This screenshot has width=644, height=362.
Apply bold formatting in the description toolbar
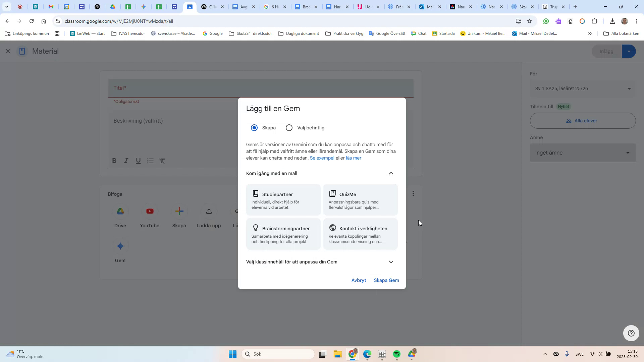click(114, 161)
